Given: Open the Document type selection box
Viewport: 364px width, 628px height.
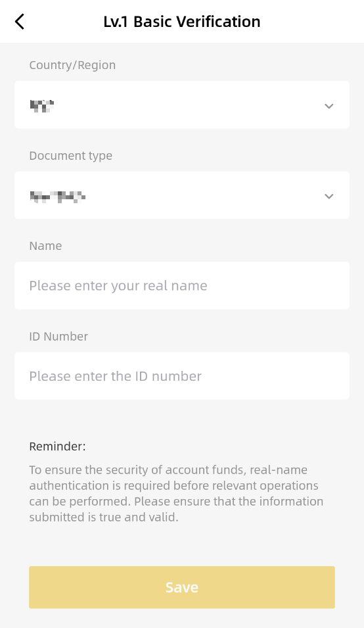Looking at the screenshot, I should pos(182,195).
